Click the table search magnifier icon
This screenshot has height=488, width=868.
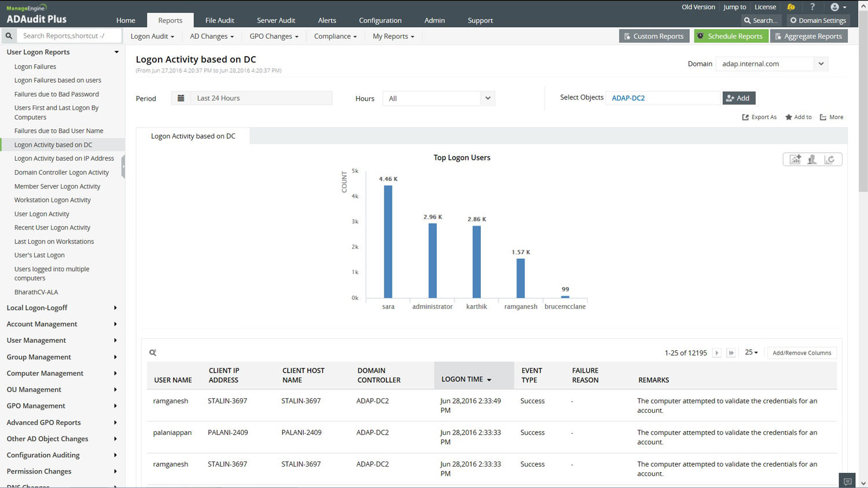153,353
